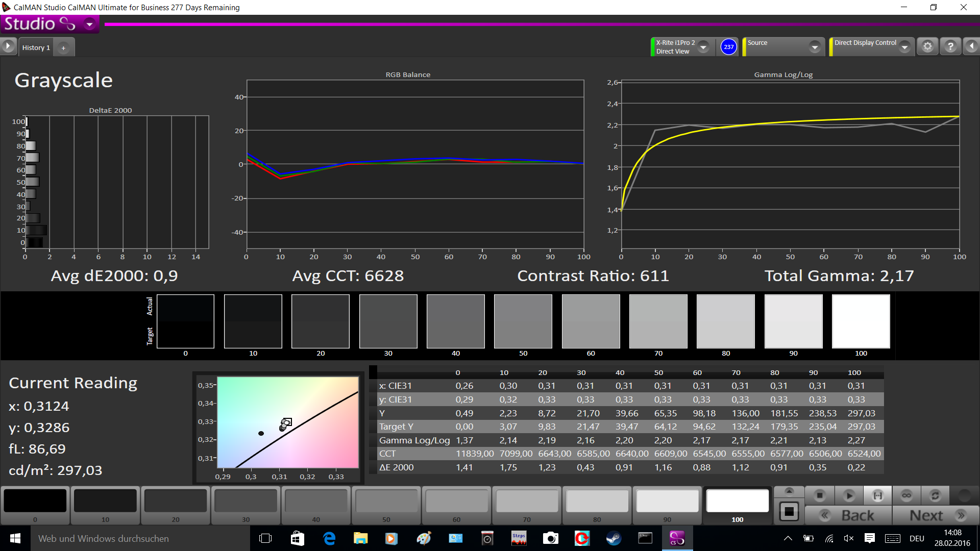Open the X-Rite i1Pro 2 meter dropdown
Viewport: 980px width, 551px height.
[703, 47]
